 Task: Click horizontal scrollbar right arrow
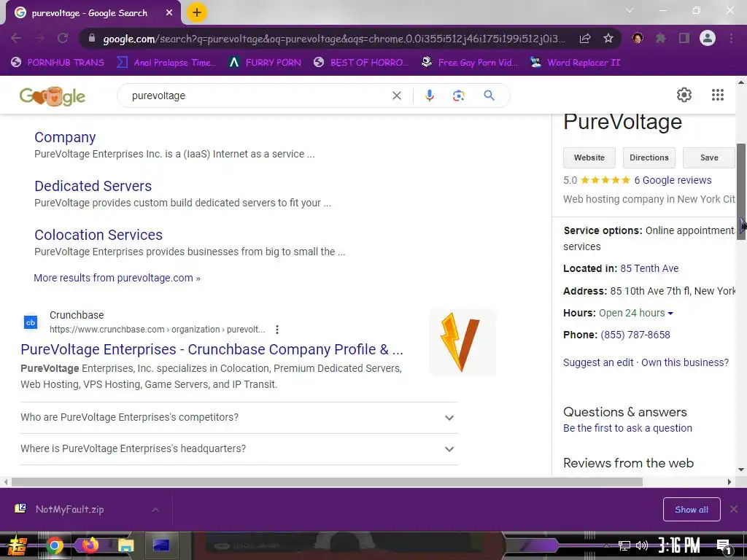pos(729,482)
